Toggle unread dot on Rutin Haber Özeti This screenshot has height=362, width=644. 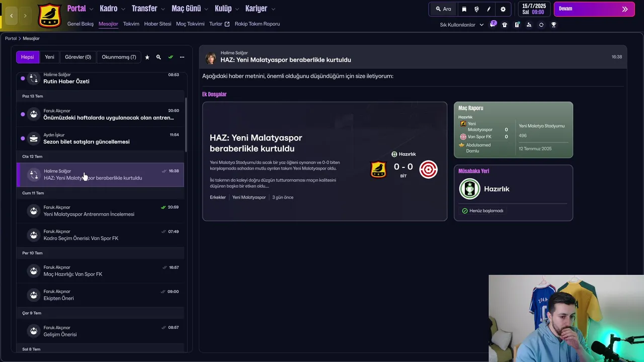(23, 78)
